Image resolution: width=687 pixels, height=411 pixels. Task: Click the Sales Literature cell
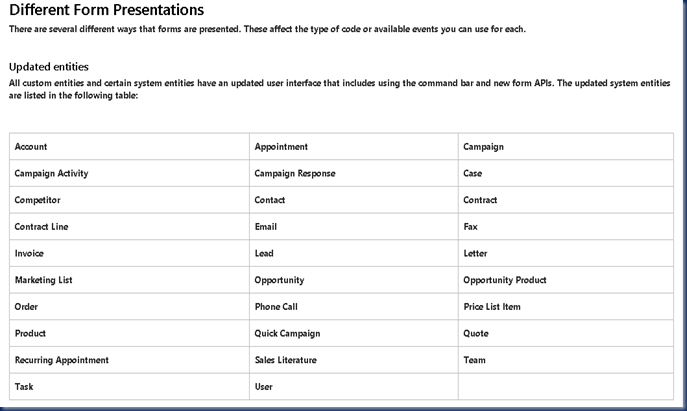pyautogui.click(x=288, y=360)
